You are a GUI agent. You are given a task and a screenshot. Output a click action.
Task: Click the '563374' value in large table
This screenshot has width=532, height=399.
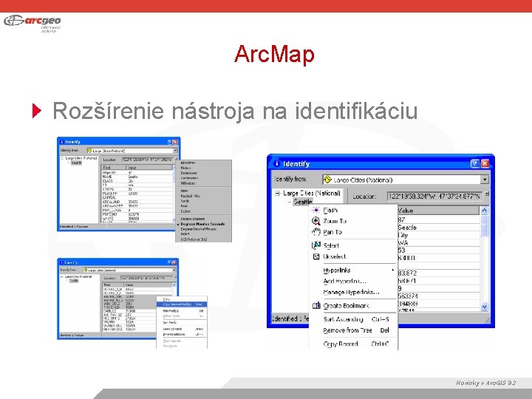point(439,296)
